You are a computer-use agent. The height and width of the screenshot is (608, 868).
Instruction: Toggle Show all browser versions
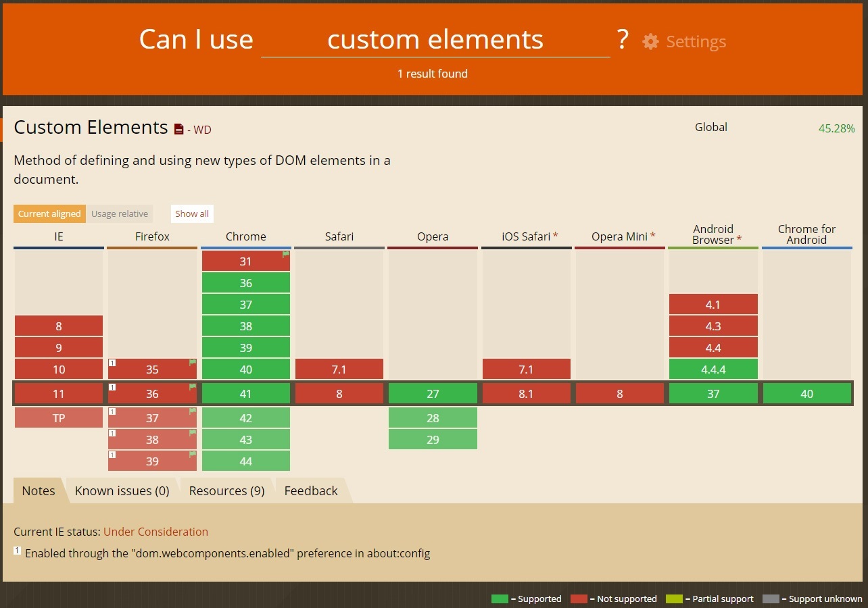point(192,213)
